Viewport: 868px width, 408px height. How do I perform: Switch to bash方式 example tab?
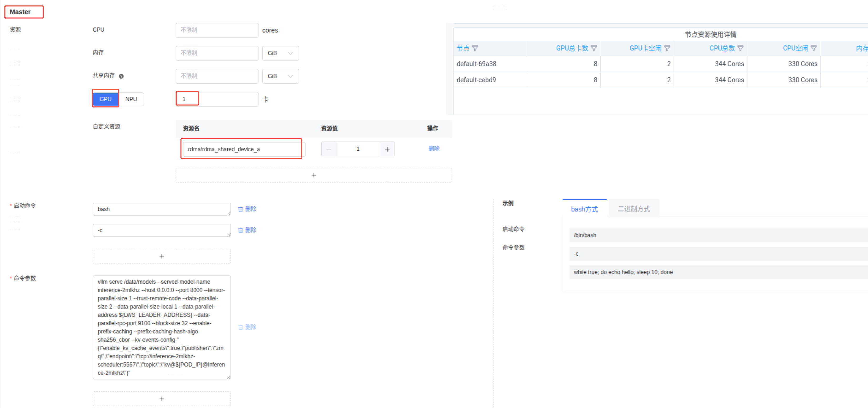pyautogui.click(x=584, y=209)
